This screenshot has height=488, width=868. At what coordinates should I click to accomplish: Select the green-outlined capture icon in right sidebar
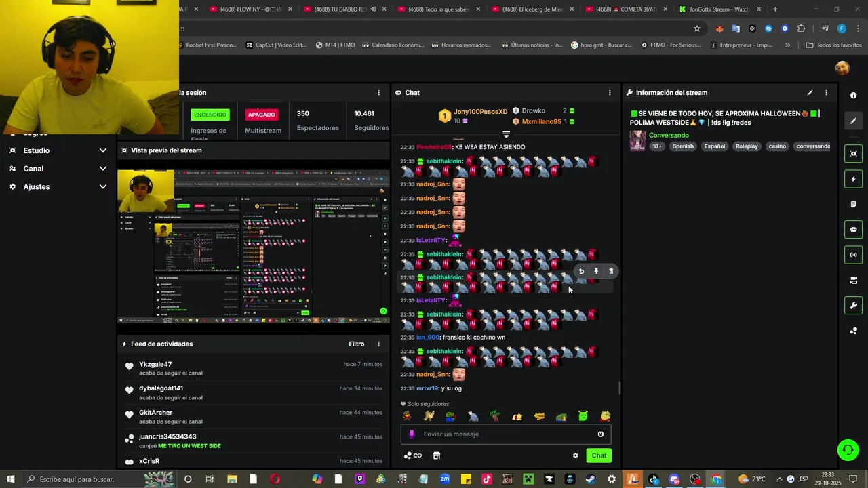pos(853,154)
